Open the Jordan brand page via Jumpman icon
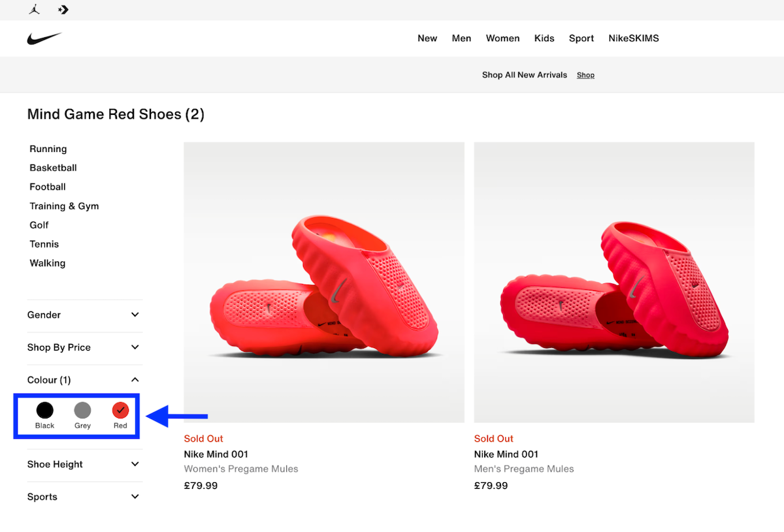 [34, 10]
